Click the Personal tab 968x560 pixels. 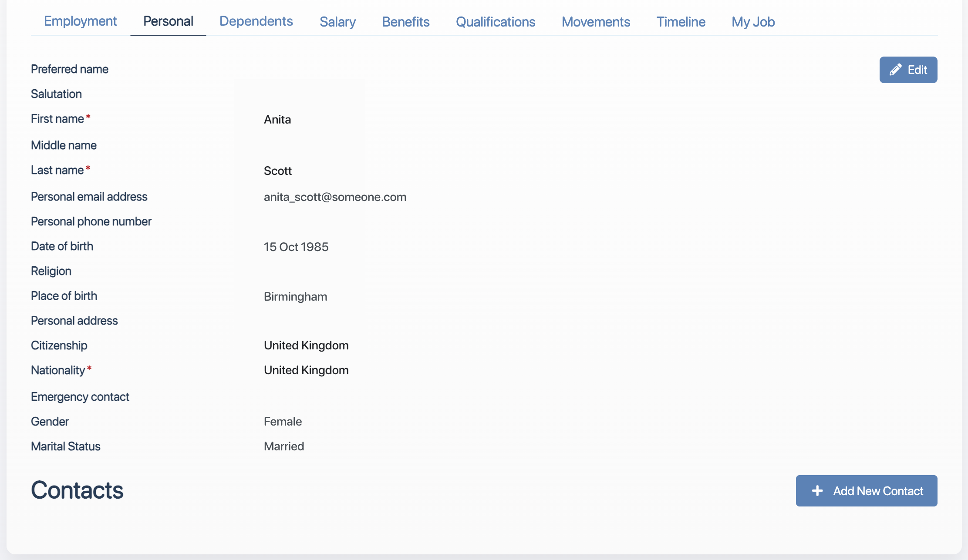[x=168, y=20]
